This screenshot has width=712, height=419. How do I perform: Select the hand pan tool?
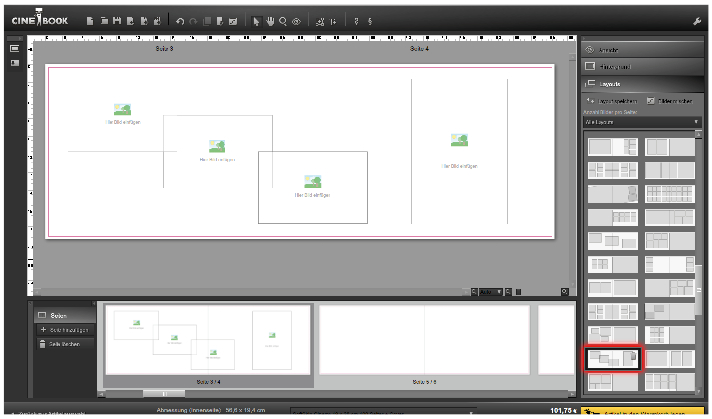click(270, 21)
